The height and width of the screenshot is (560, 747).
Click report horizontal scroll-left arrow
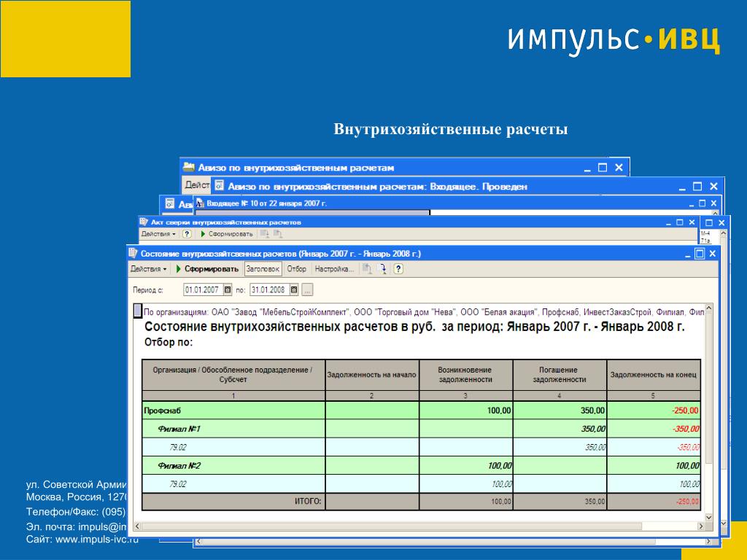138,526
